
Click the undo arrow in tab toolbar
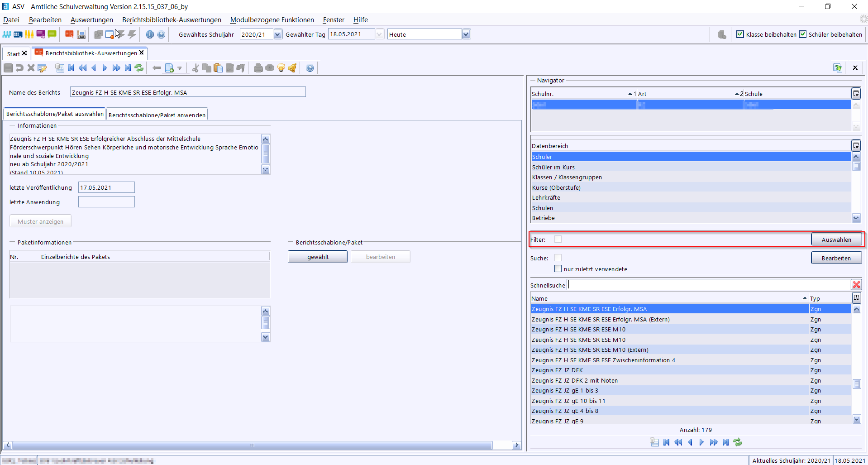coord(19,68)
